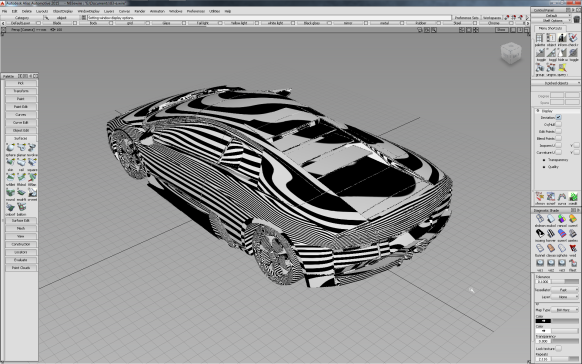Enable the CvHull checkbox
This screenshot has height=364, width=582.
(558, 124)
